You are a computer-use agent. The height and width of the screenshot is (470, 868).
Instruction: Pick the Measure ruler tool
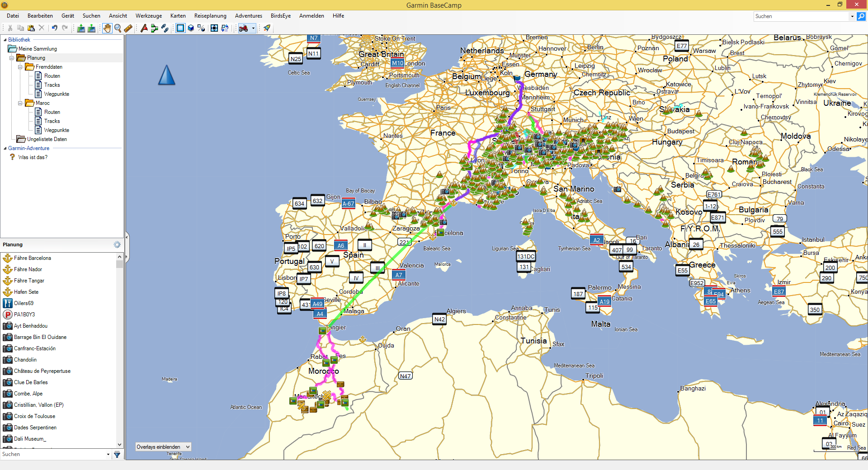click(x=128, y=28)
